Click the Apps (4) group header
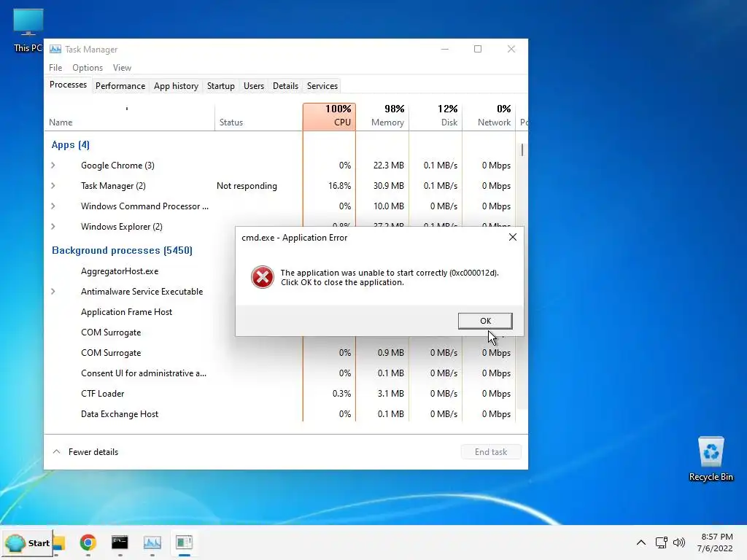 pos(71,145)
